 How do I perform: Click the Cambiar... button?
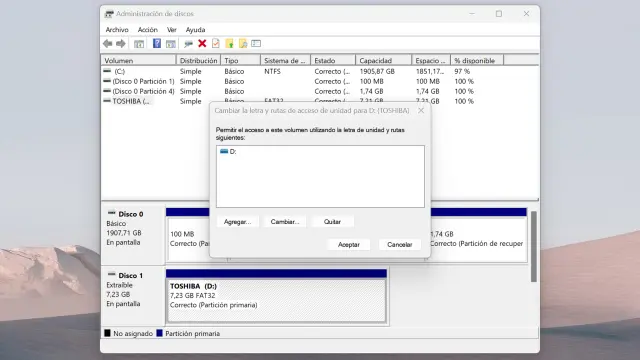[x=285, y=222]
